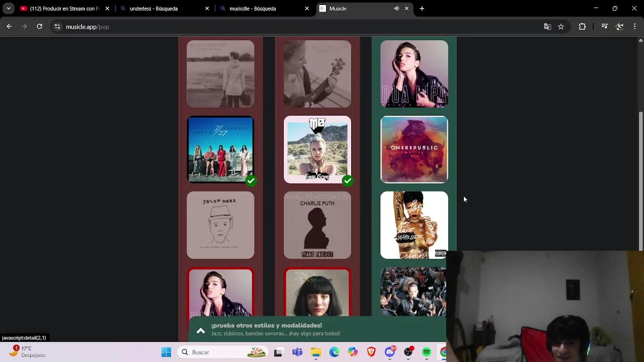Image resolution: width=644 pixels, height=362 pixels.
Task: Reload the musicle.app page
Action: click(39, 27)
